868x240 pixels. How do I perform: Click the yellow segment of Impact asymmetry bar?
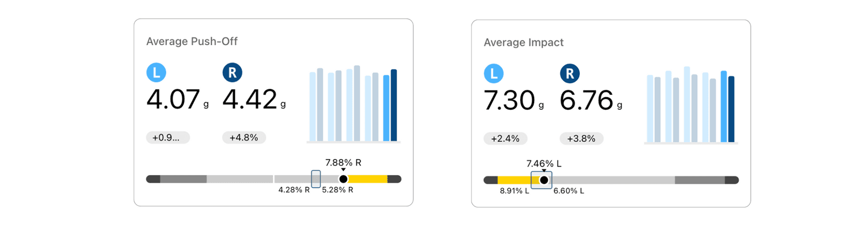click(518, 180)
